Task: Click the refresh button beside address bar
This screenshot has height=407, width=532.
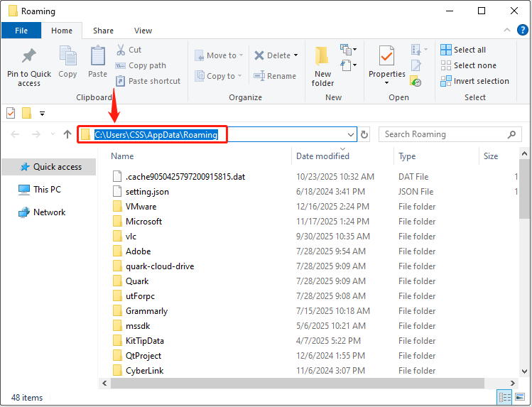Action: tap(364, 134)
